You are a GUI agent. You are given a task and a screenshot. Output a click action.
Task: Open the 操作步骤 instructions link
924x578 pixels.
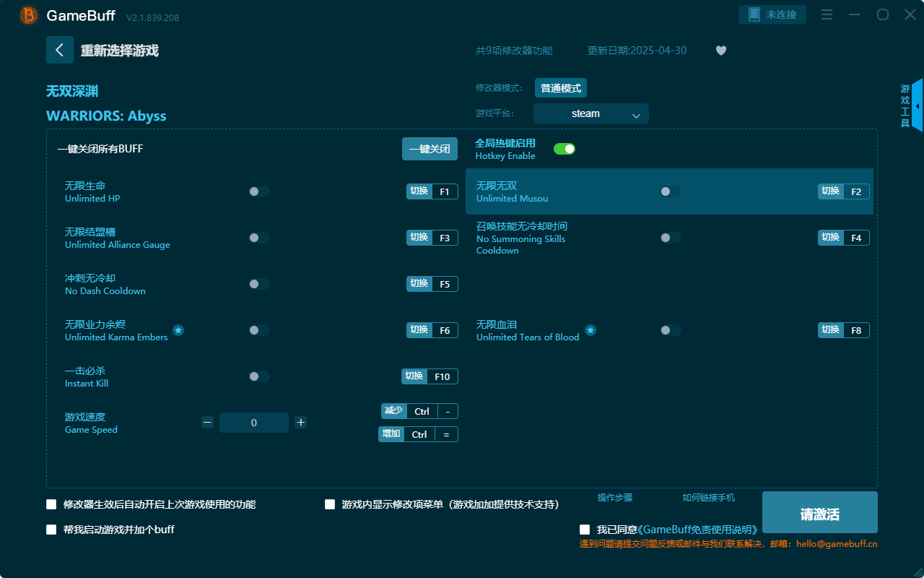click(614, 498)
